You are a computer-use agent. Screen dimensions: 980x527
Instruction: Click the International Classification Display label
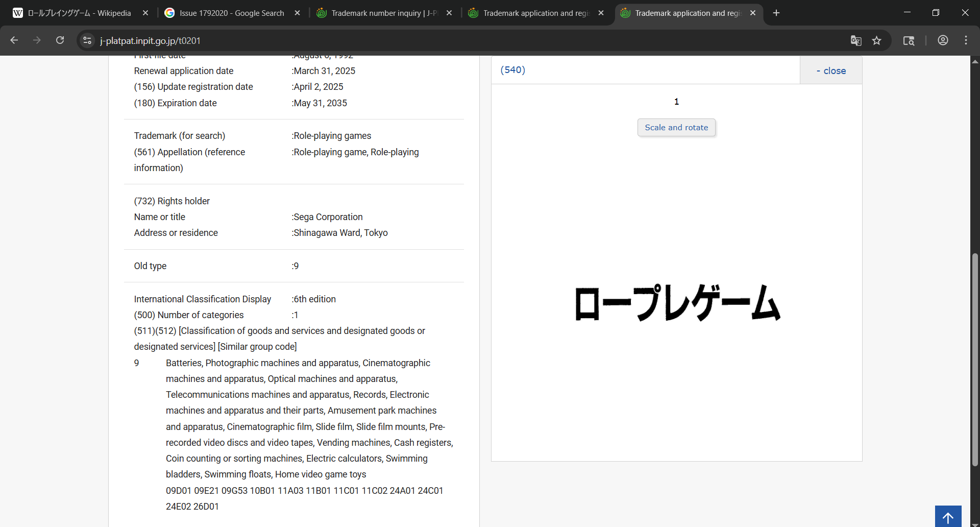pyautogui.click(x=203, y=299)
